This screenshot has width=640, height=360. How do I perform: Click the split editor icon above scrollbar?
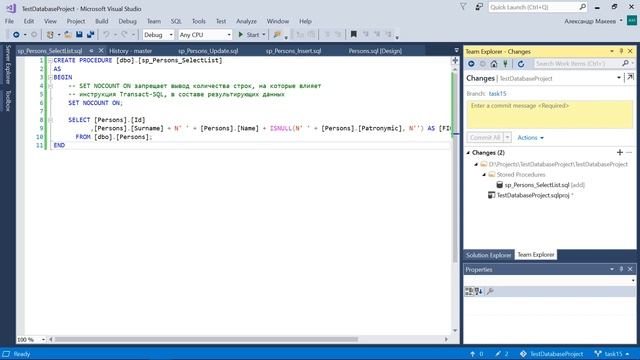[x=455, y=60]
